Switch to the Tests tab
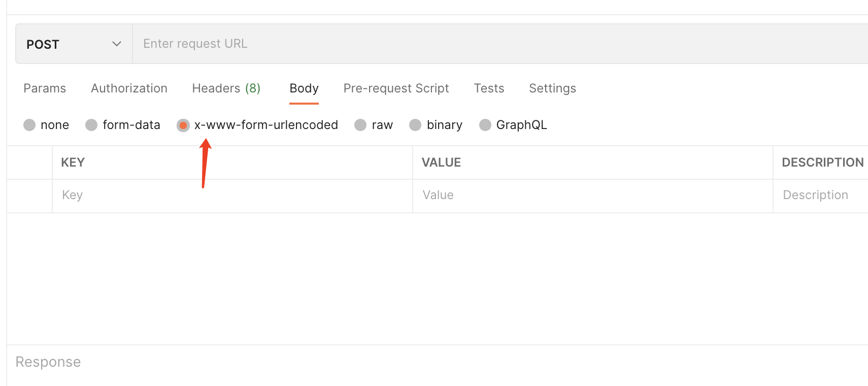The image size is (868, 386). point(489,88)
